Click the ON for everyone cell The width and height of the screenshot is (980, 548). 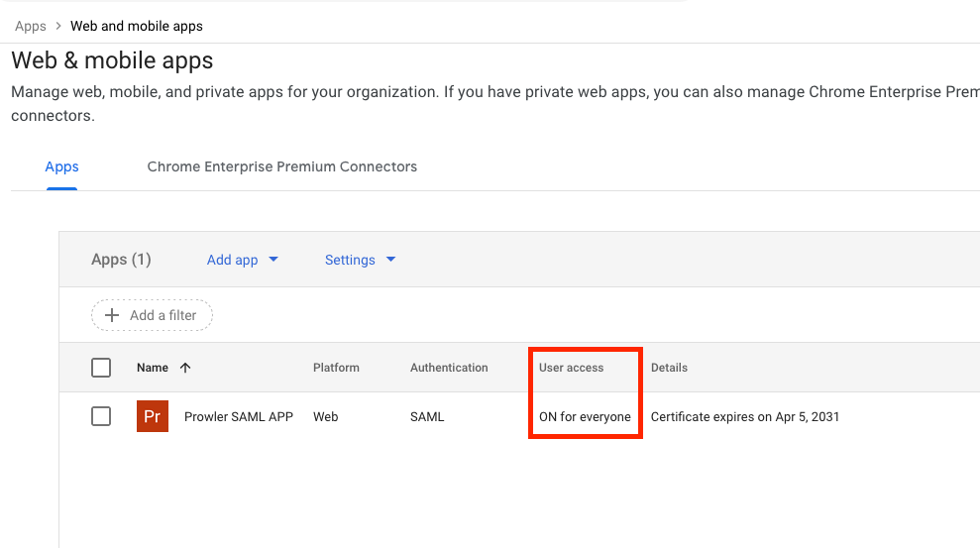tap(585, 417)
